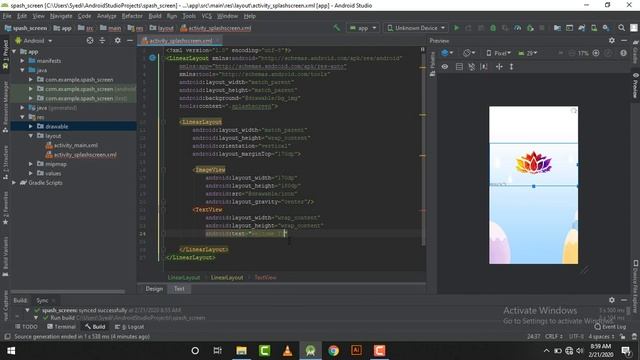Viewport: 640px width, 360px height.
Task: Open Orientation for Preview dropdown
Action: click(469, 53)
